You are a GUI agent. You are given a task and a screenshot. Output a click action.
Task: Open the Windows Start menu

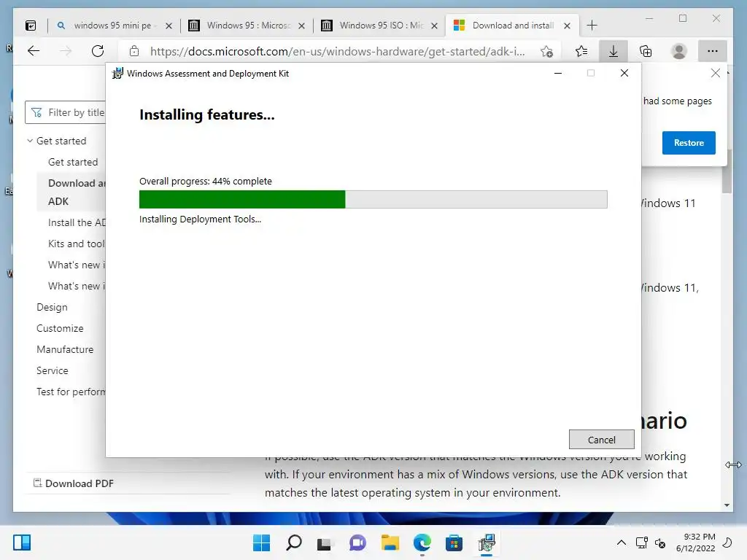261,542
